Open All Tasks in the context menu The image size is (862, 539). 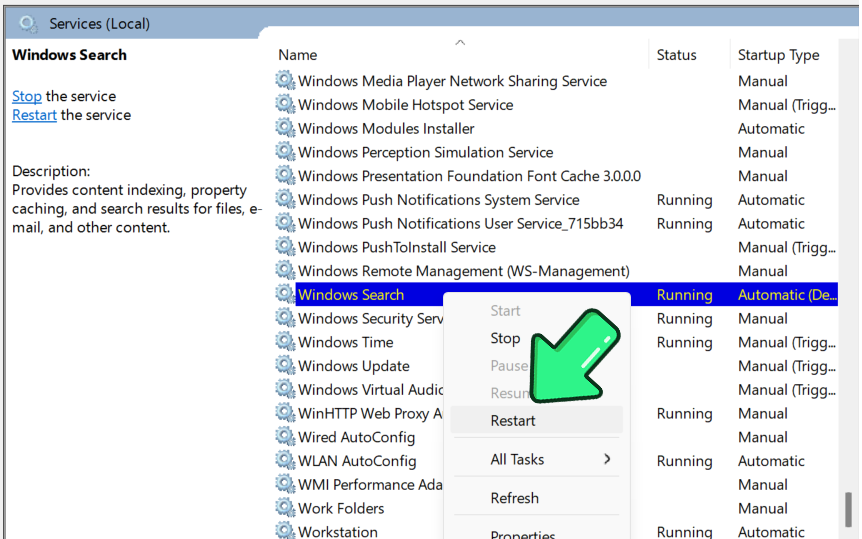(517, 459)
